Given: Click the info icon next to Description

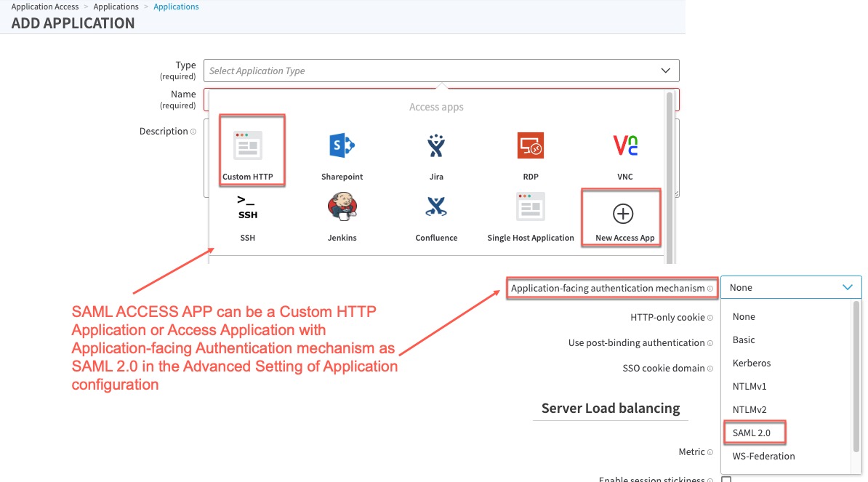Looking at the screenshot, I should 193,132.
